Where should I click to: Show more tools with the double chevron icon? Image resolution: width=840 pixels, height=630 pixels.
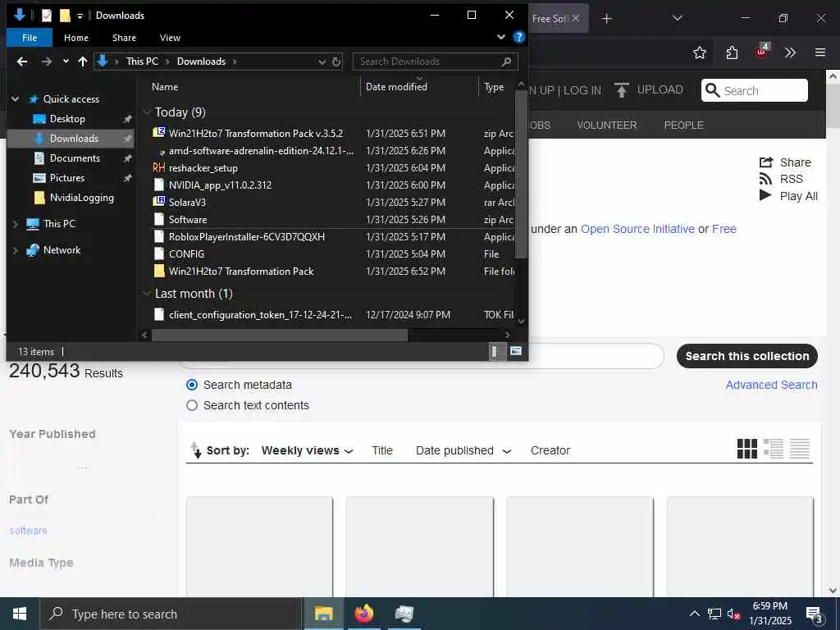(790, 52)
